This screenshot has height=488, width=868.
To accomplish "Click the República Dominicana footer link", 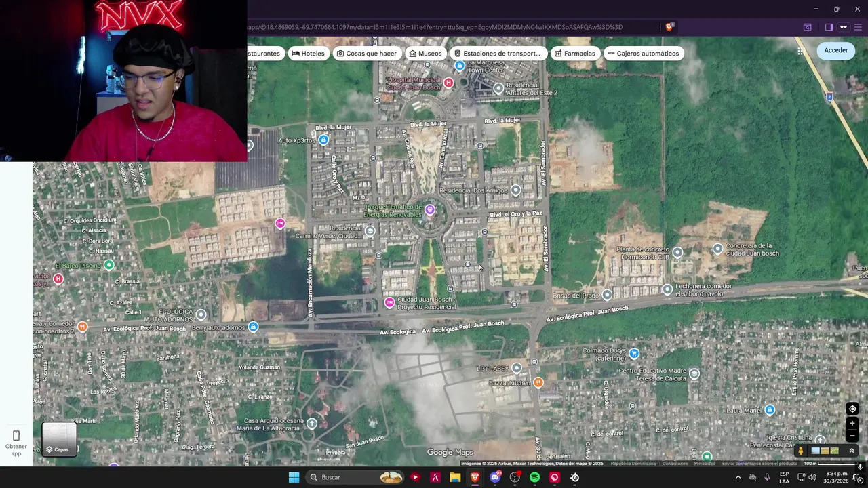I will 633,464.
